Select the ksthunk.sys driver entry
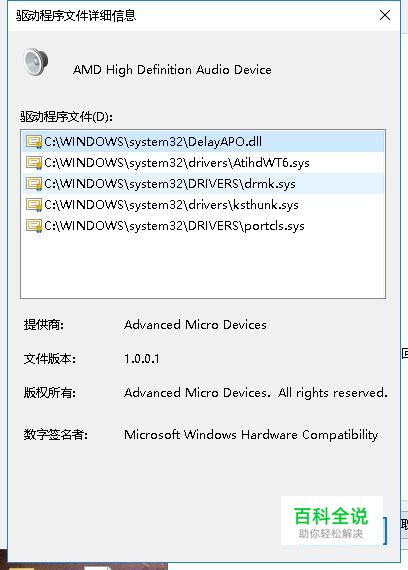Screen dimensions: 408x570 tap(203, 205)
